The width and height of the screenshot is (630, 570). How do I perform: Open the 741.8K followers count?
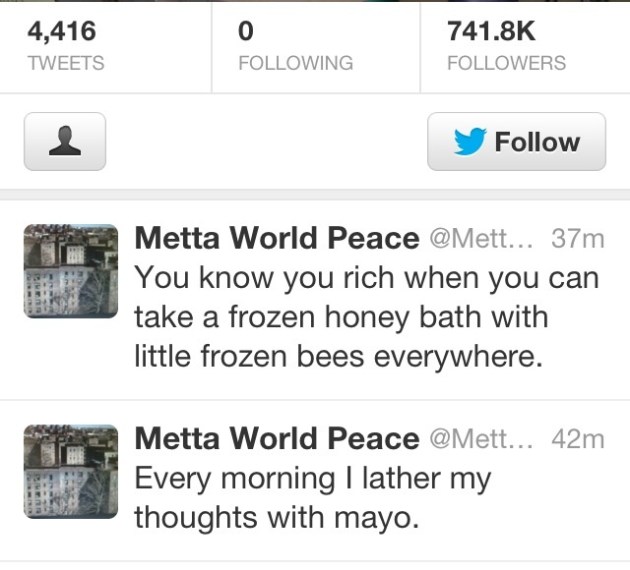click(491, 31)
